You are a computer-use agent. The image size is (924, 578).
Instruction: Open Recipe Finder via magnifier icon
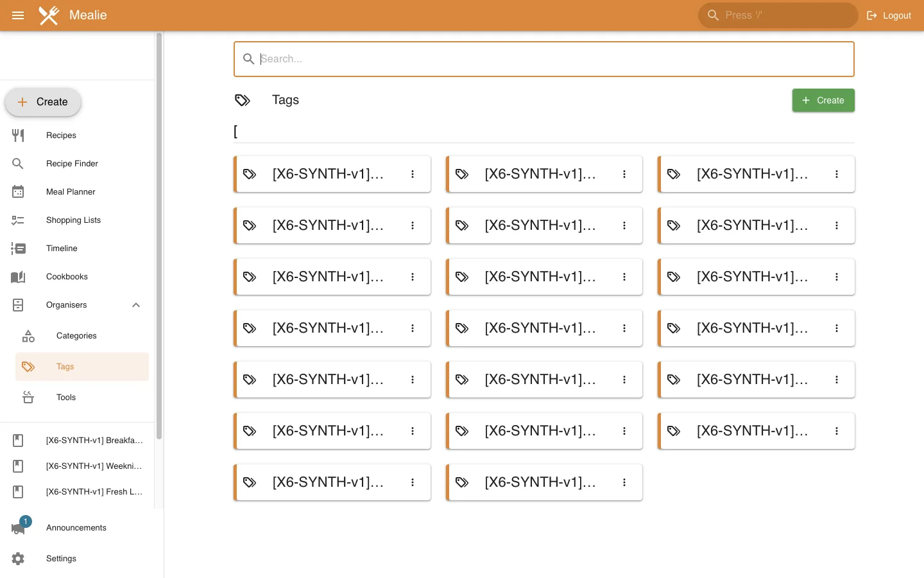pyautogui.click(x=18, y=164)
